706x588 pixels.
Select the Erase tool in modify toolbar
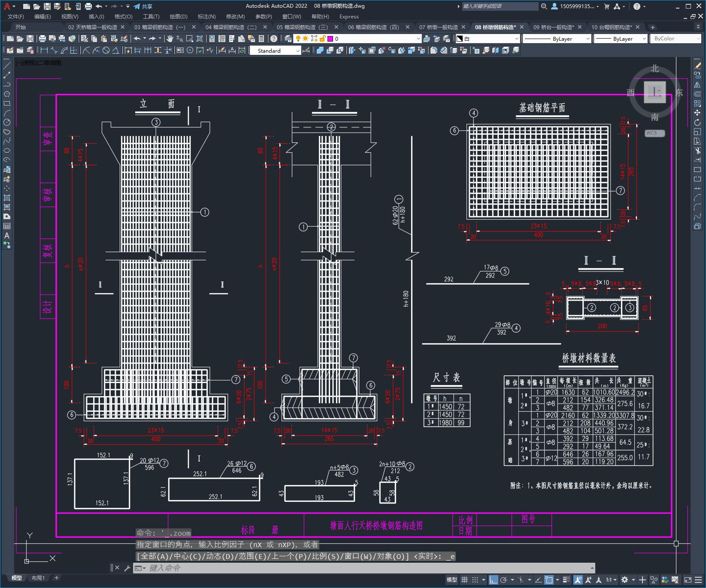point(697,66)
